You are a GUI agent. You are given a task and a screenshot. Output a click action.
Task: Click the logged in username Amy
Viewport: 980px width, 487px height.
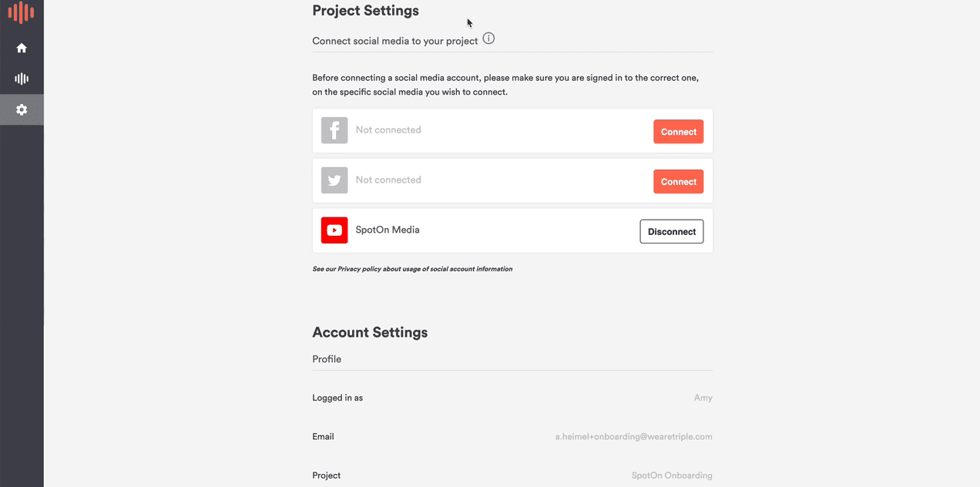point(703,398)
